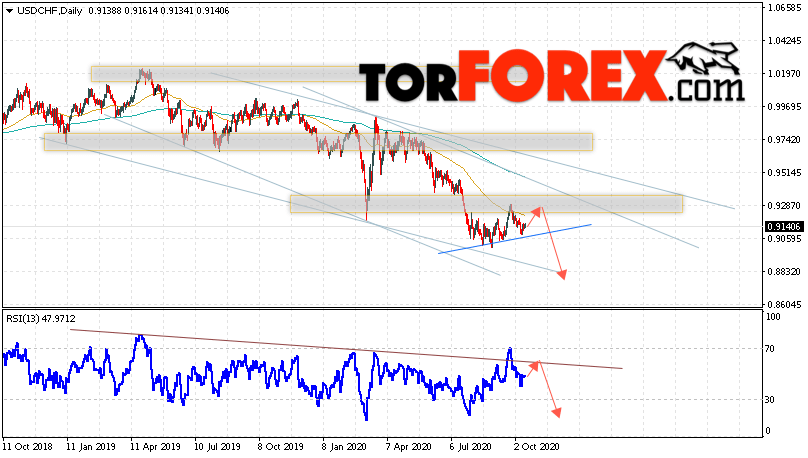Click price axis label 0.86045
This screenshot has height=458, width=808.
coord(784,304)
